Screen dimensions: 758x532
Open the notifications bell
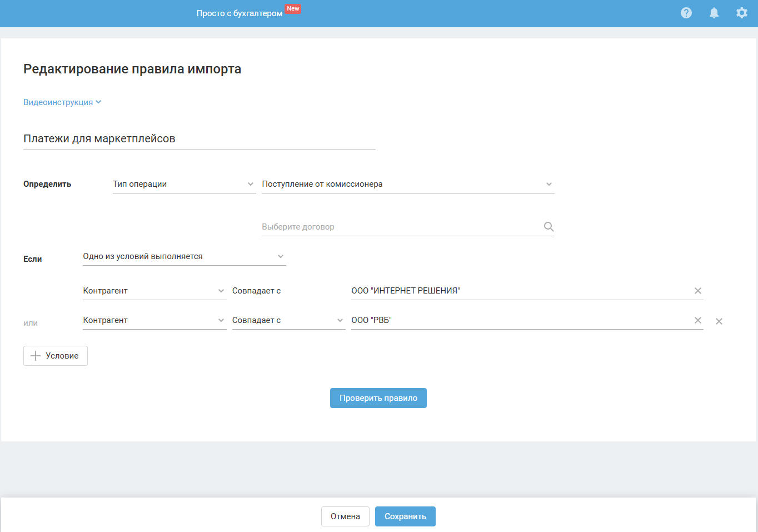pyautogui.click(x=714, y=13)
